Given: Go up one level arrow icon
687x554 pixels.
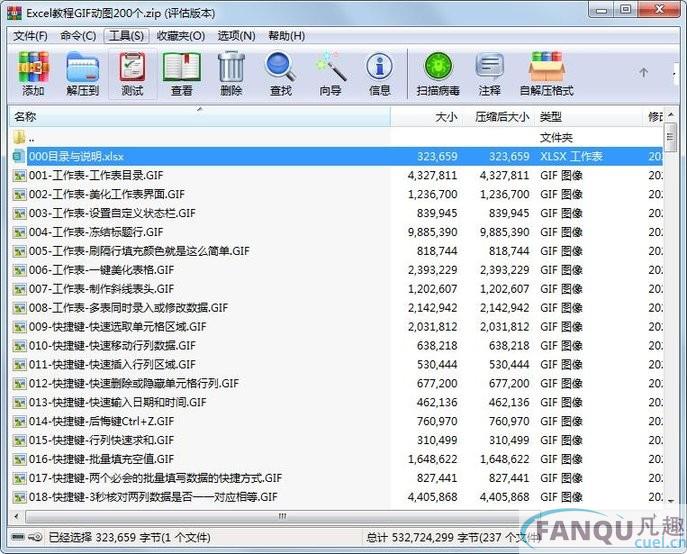Looking at the screenshot, I should click(x=643, y=73).
